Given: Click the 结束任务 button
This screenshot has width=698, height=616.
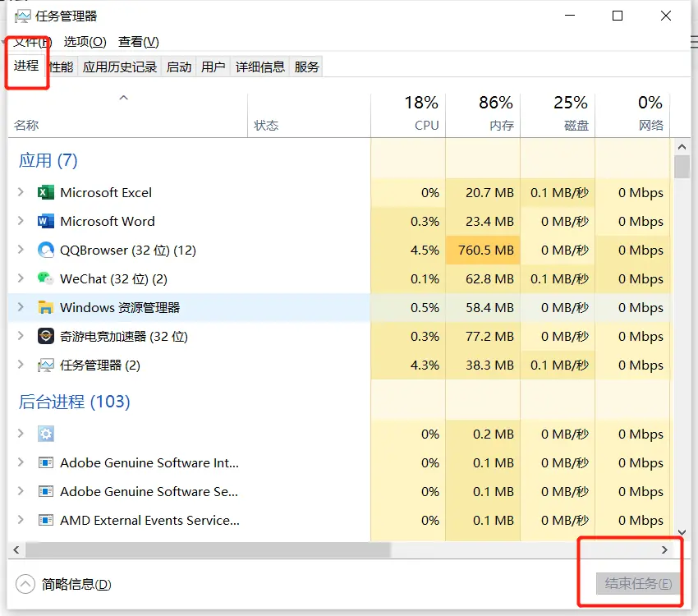Looking at the screenshot, I should click(x=638, y=584).
